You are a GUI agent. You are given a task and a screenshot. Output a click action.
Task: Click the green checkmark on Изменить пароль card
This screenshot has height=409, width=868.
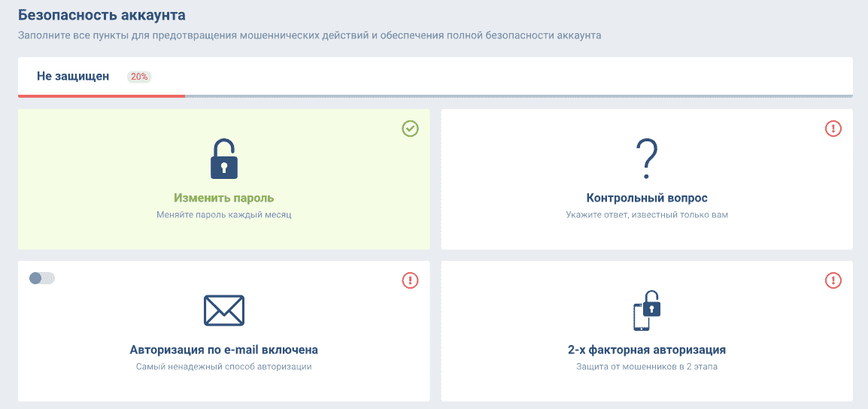[410, 129]
